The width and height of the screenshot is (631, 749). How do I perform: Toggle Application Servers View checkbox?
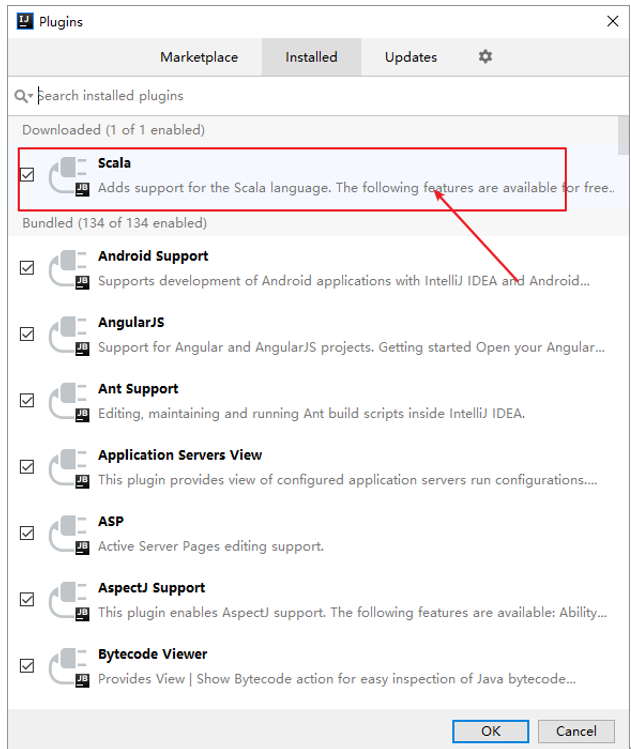pos(27,467)
